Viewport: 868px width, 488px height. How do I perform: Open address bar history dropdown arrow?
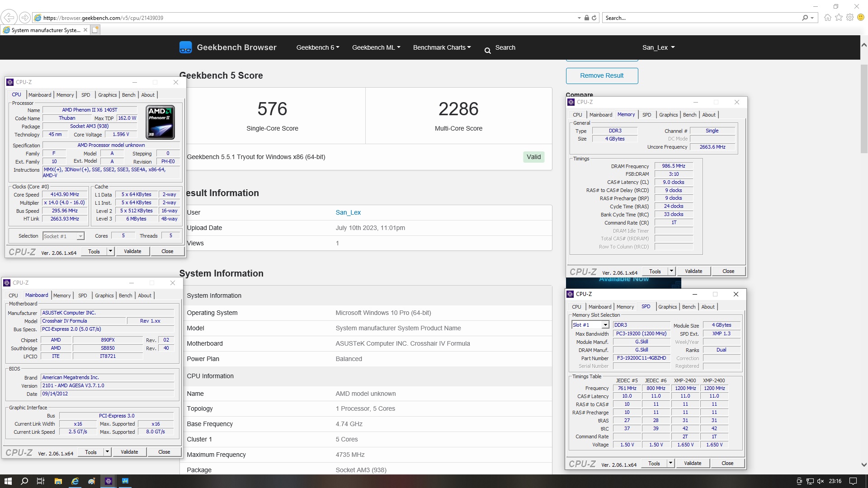point(579,18)
